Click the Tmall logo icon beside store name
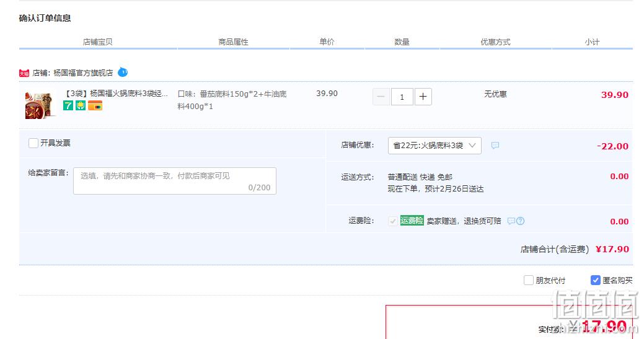The height and width of the screenshot is (339, 644). pyautogui.click(x=24, y=74)
